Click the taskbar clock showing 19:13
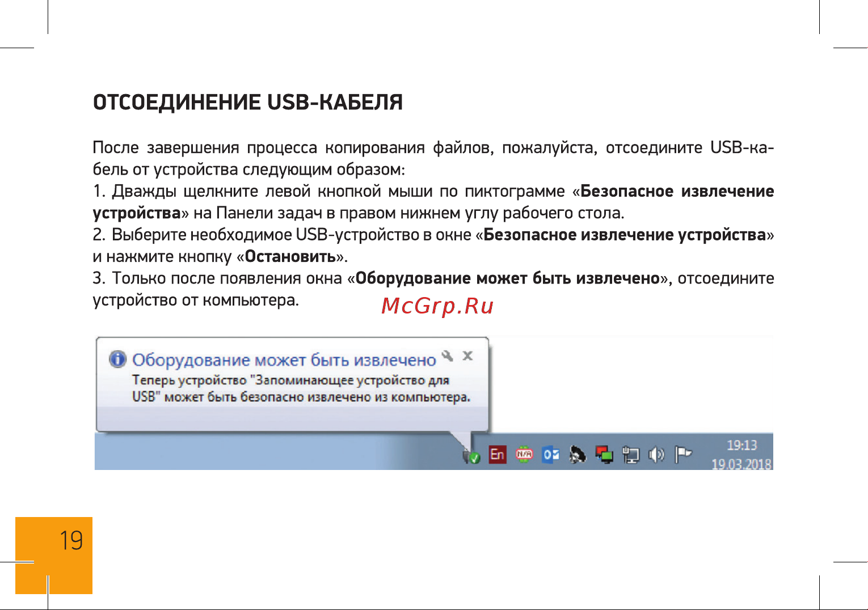Image resolution: width=868 pixels, height=610 pixels. [742, 445]
